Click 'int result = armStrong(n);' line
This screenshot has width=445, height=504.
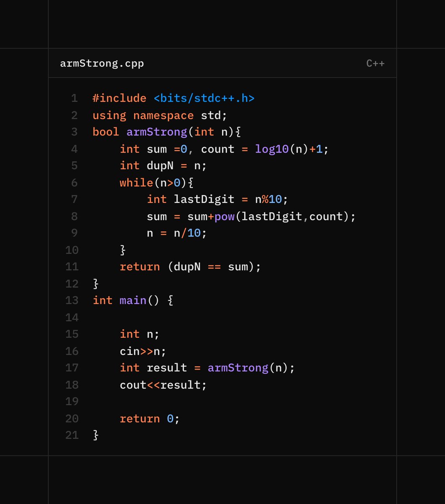point(208,368)
